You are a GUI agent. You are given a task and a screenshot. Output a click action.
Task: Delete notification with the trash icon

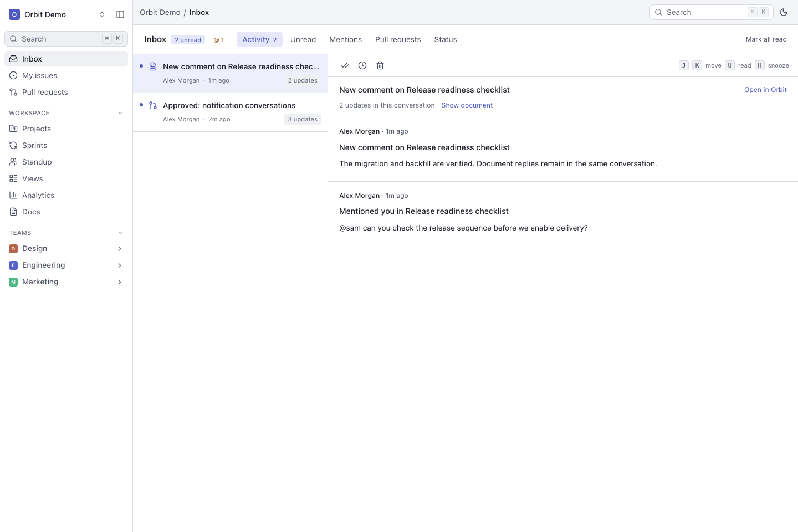(x=380, y=65)
